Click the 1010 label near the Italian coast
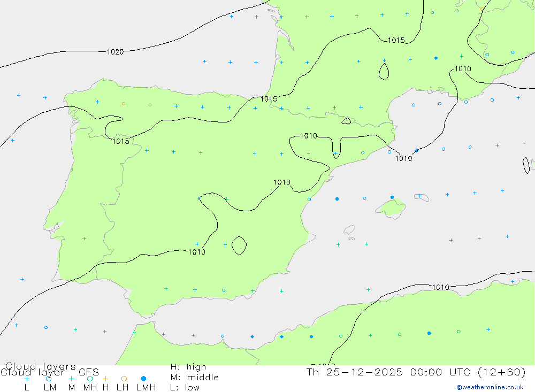535x392 pixels. [463, 68]
